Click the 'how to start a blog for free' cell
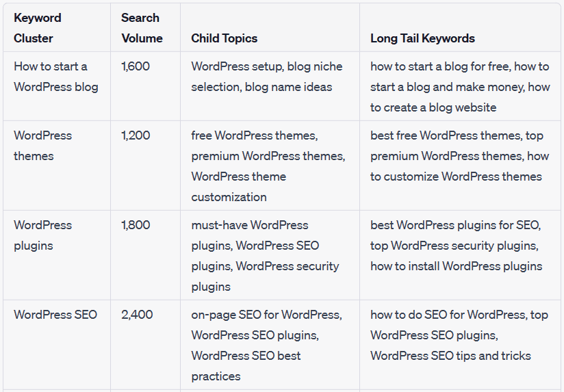564x392 pixels. tap(460, 86)
